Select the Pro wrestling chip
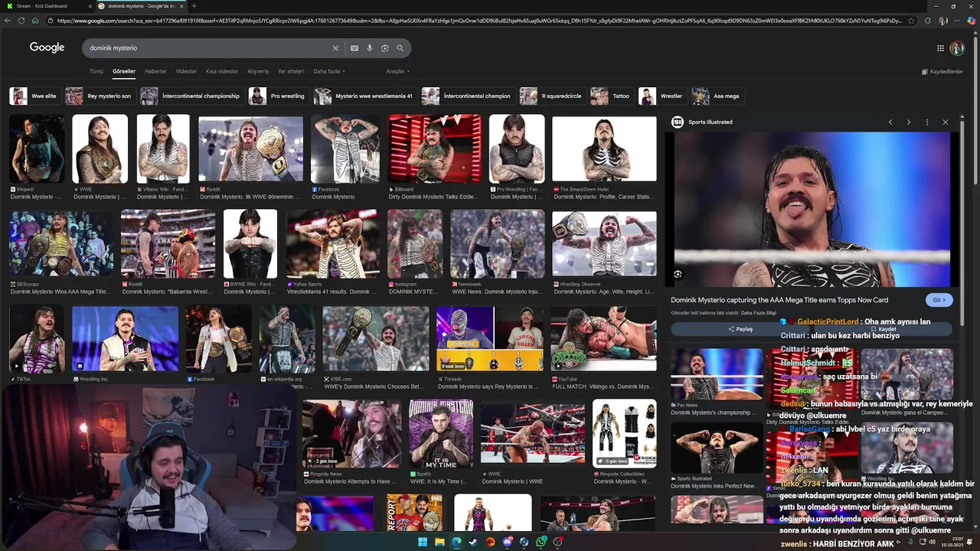The height and width of the screenshot is (551, 980). [279, 96]
